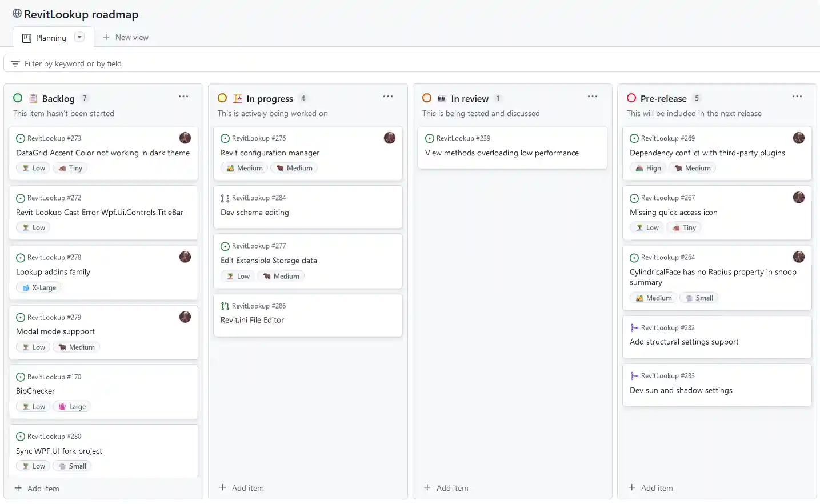Viewport: 820px width, 504px height.
Task: Click Add item in the Backlog column
Action: coord(35,489)
